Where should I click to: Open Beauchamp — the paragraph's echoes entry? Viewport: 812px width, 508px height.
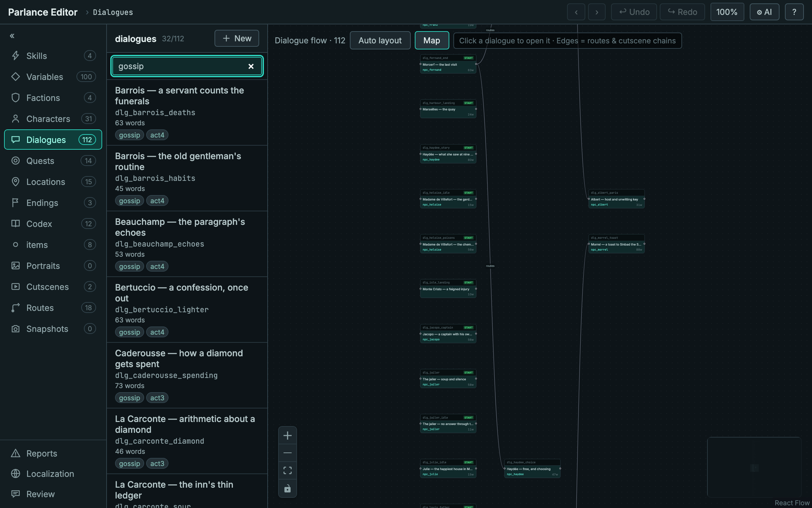[x=187, y=244]
